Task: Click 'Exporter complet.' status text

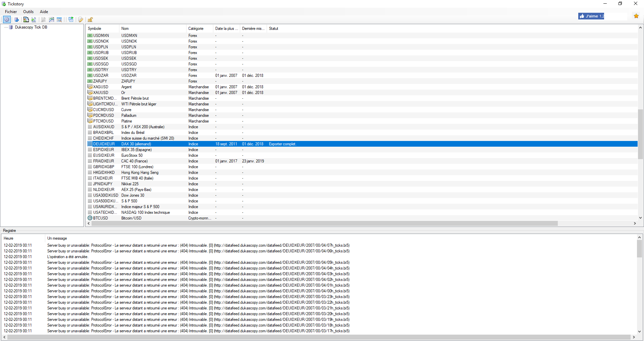Action: [282, 144]
